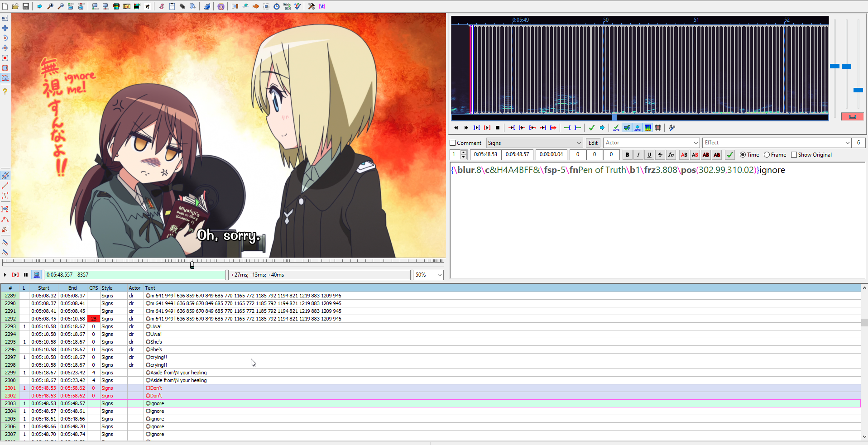Toggle auto-advance to next line on commit
The image size is (868, 445).
pyautogui.click(x=627, y=128)
